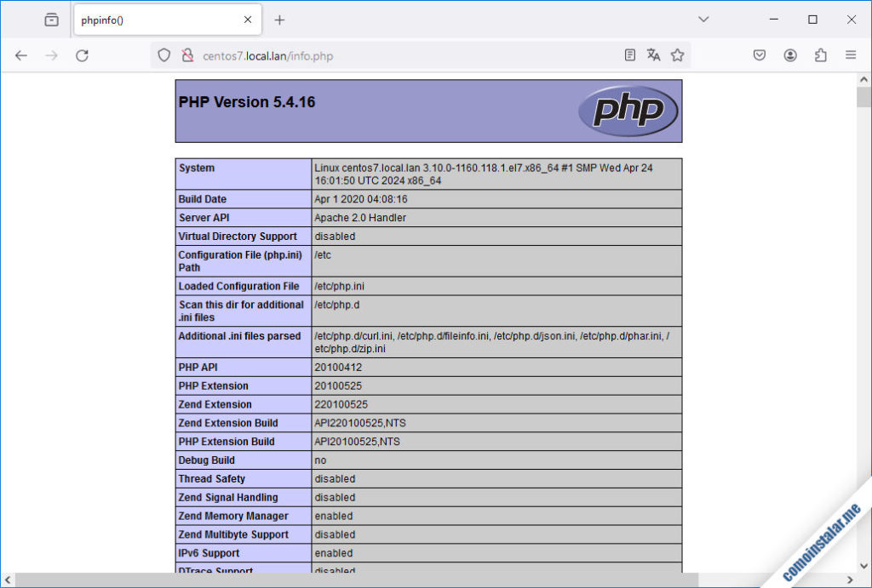Viewport: 872px width, 588px height.
Task: Show insecure connection padlock info
Action: click(x=188, y=55)
